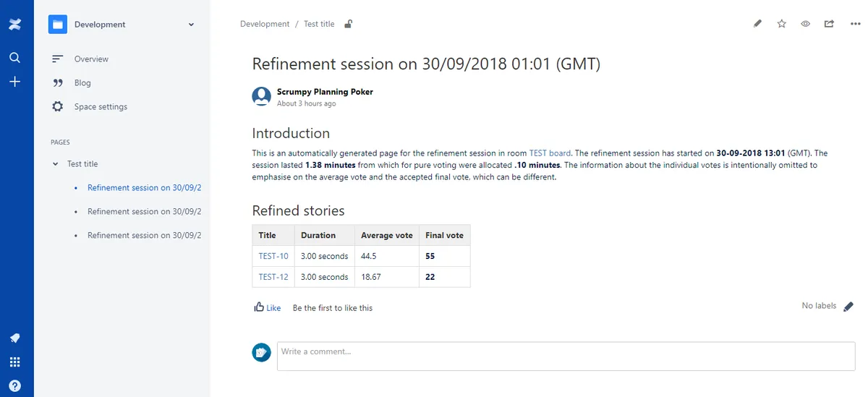Viewport: 868px width, 397px height.
Task: Click the Scrumpy Planning Poker avatar
Action: coord(261,97)
